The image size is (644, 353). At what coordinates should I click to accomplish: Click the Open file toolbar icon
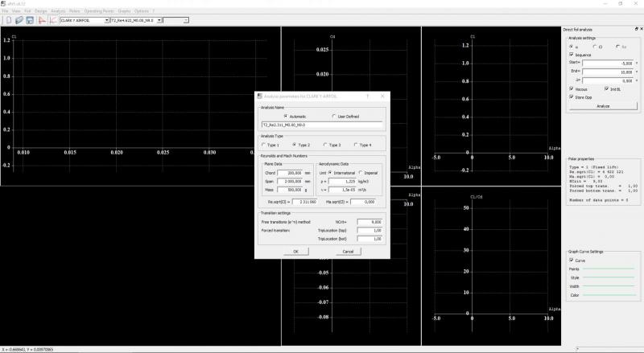[x=19, y=20]
